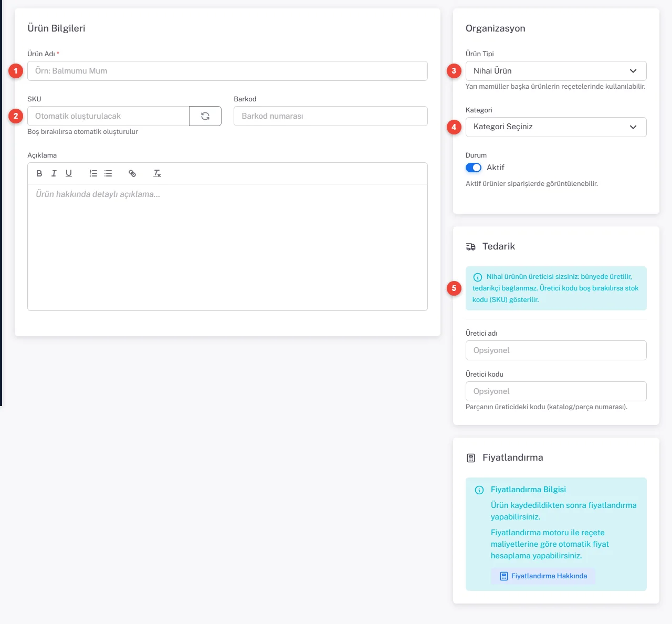Click the Fiyatlandırma Bilgisi title
Image resolution: width=672 pixels, height=624 pixels.
click(528, 490)
